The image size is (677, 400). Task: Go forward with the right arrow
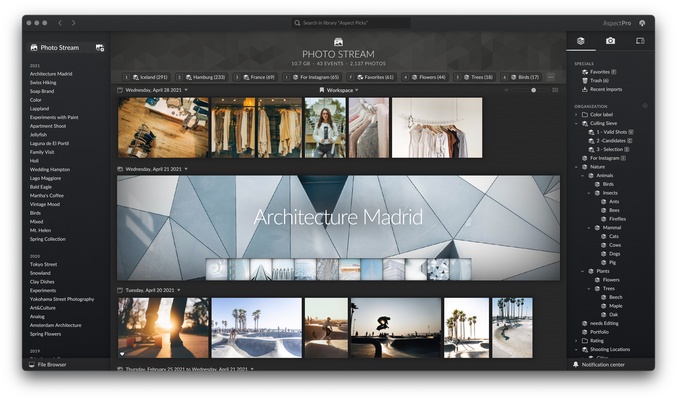coord(73,23)
